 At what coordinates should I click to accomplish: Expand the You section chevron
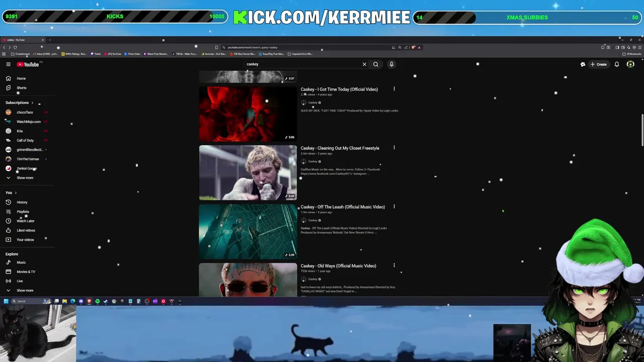[16, 193]
